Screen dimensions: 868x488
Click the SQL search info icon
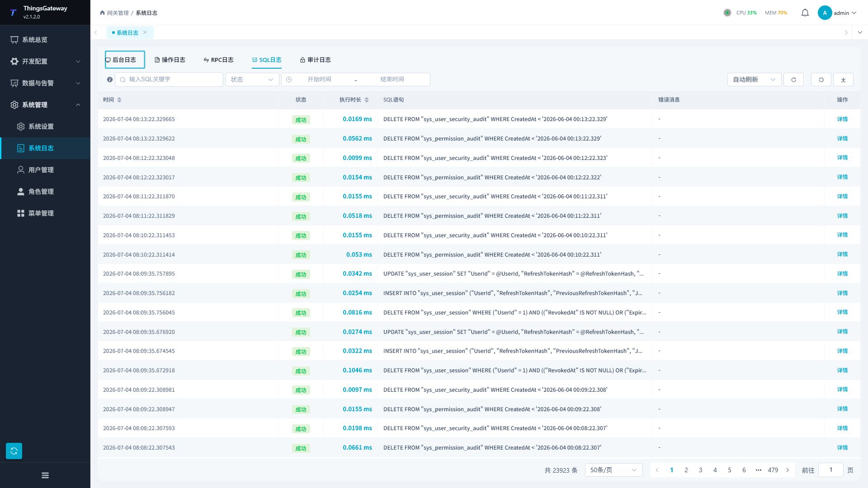point(109,80)
